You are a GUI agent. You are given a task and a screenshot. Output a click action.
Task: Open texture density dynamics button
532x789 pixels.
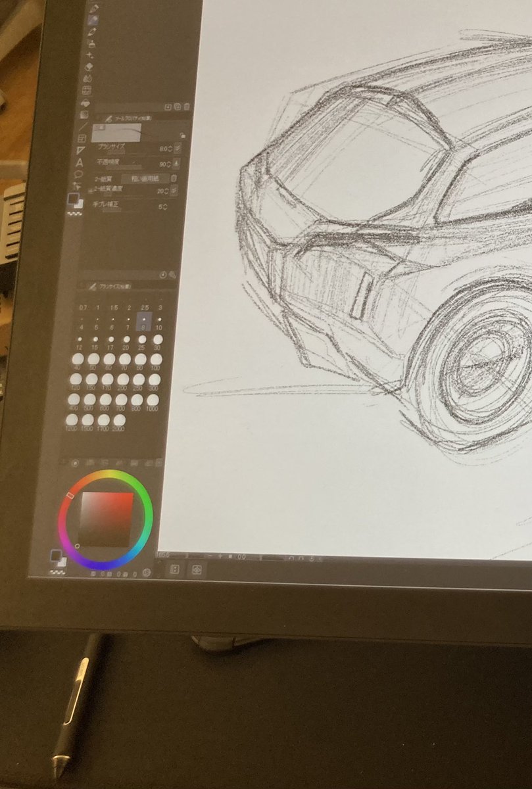(x=174, y=191)
